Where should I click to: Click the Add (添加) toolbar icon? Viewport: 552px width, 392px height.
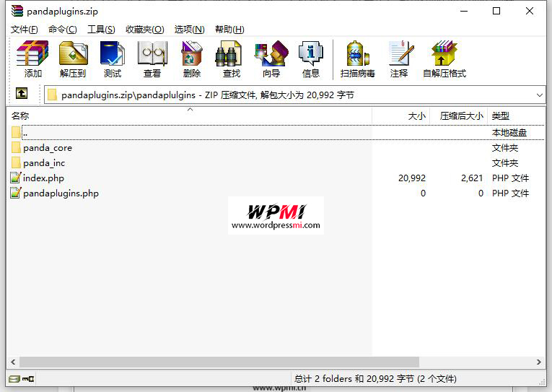pyautogui.click(x=32, y=58)
